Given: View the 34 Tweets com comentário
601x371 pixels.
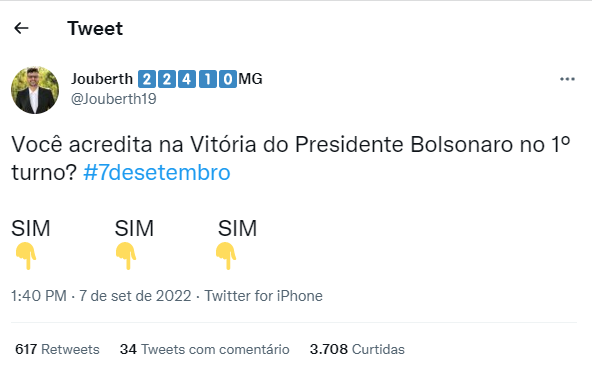Looking at the screenshot, I should pos(205,350).
